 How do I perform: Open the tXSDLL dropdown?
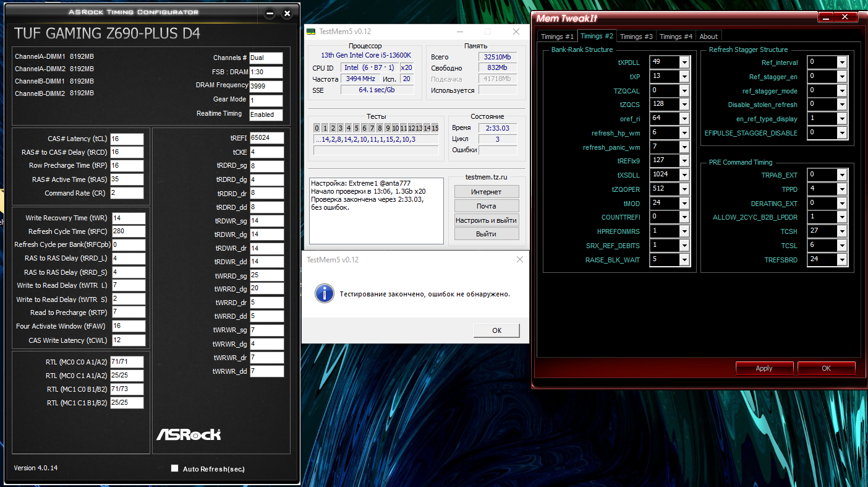pos(684,175)
